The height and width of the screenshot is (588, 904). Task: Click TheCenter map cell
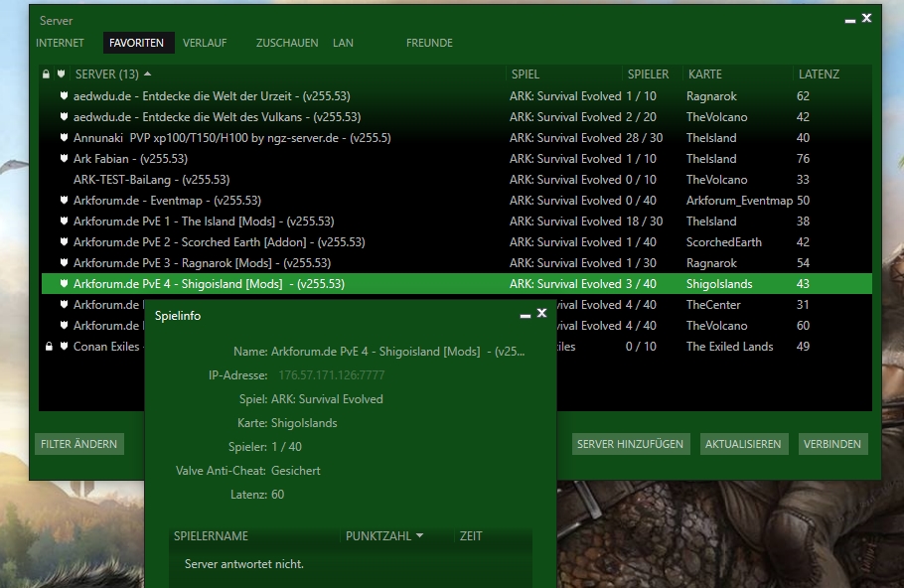(713, 304)
